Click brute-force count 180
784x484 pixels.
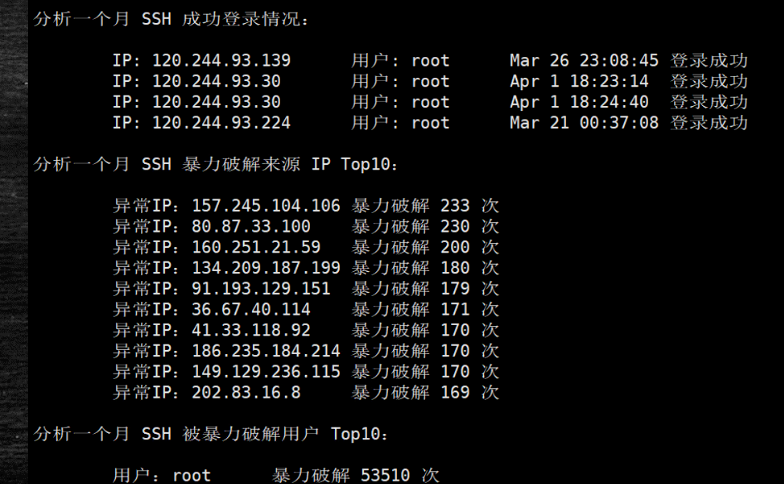(x=455, y=268)
